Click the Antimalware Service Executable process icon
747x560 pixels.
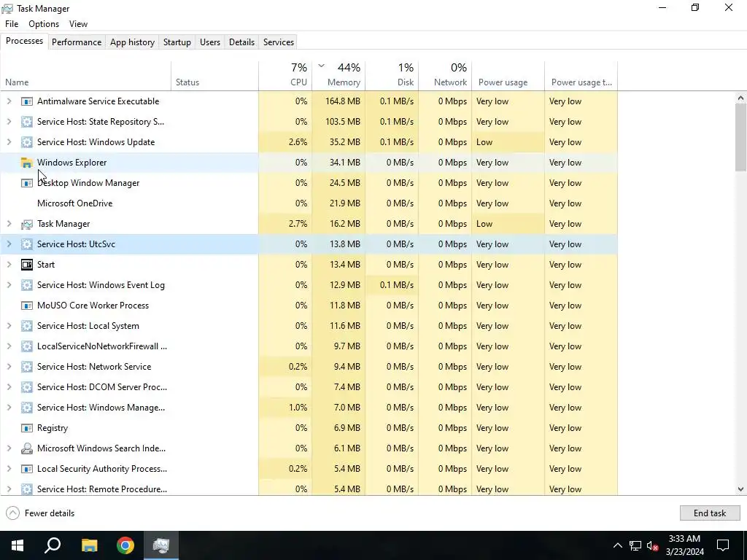click(x=27, y=101)
